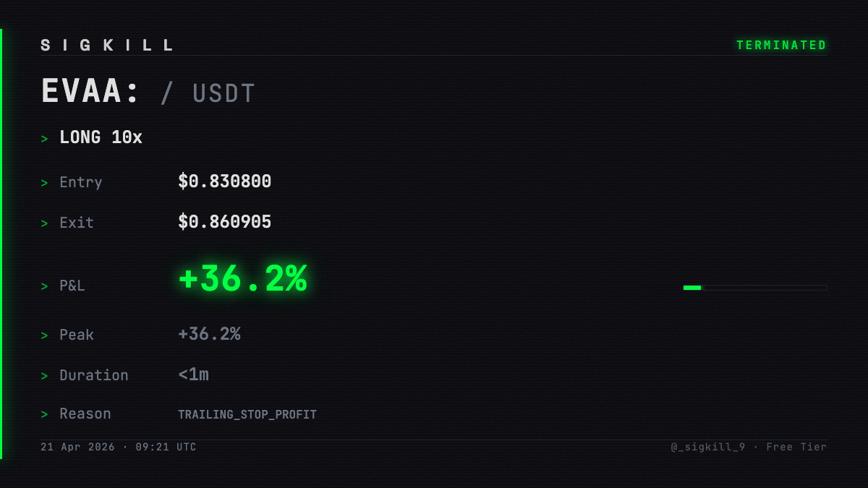The height and width of the screenshot is (488, 868).
Task: Select the TERMINATED status label
Action: [781, 46]
